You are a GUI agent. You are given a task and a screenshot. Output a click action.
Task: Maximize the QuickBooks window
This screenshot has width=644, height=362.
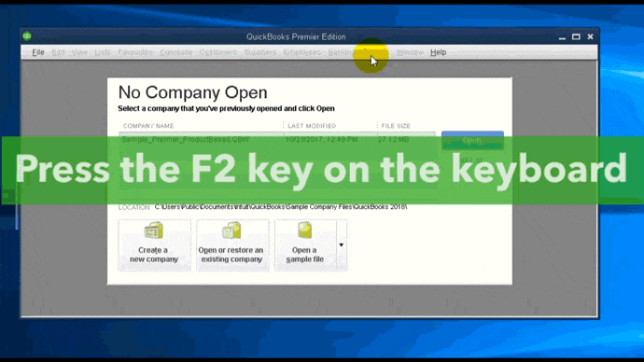pyautogui.click(x=576, y=37)
